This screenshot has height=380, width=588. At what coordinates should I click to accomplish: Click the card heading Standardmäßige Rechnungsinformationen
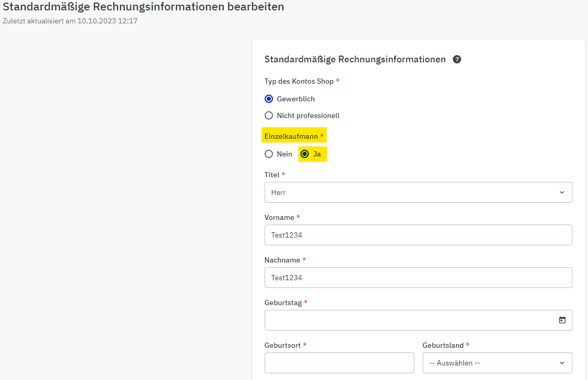[x=355, y=59]
